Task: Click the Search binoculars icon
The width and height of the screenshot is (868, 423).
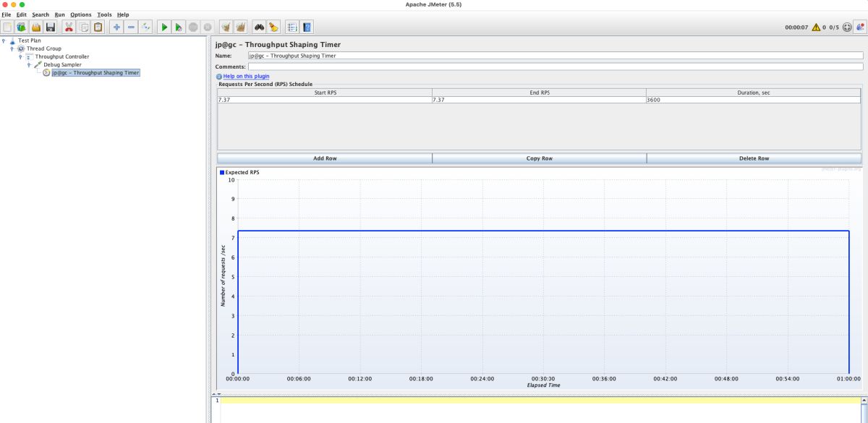Action: [259, 27]
